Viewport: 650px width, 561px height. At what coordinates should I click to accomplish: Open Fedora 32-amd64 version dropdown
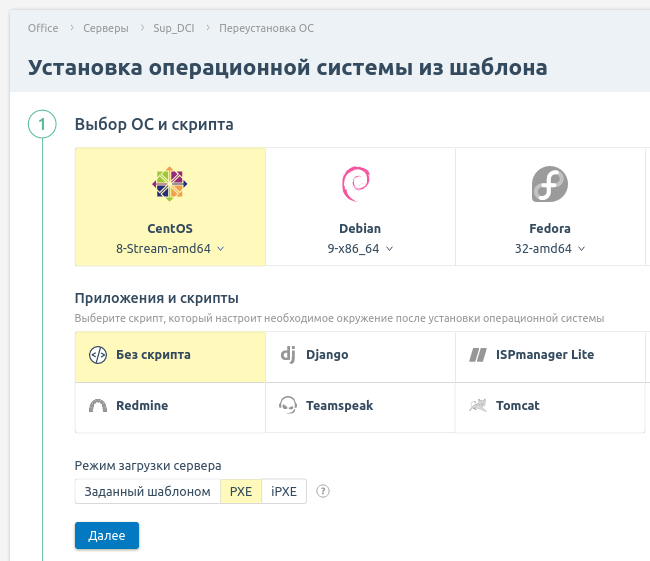click(550, 249)
